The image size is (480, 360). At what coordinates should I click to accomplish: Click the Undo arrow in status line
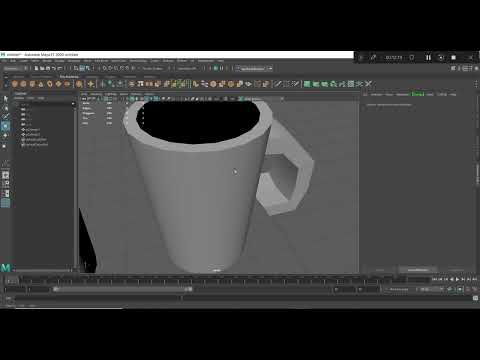click(x=54, y=68)
